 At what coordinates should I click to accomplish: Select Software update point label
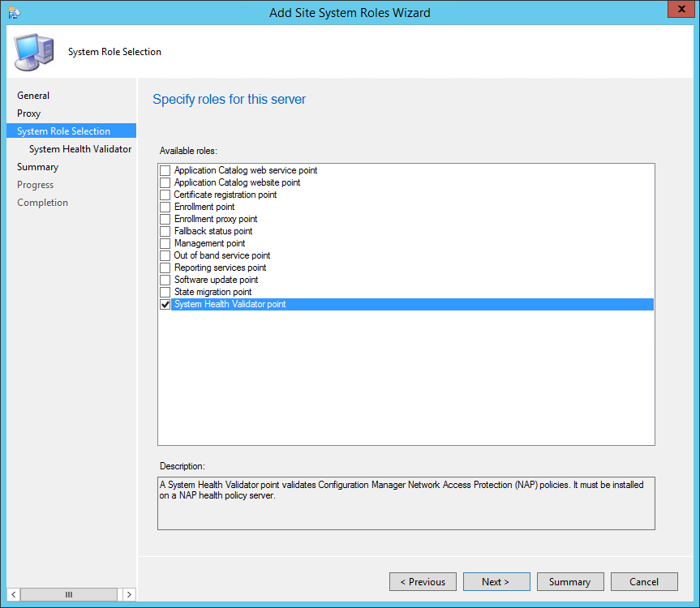216,280
